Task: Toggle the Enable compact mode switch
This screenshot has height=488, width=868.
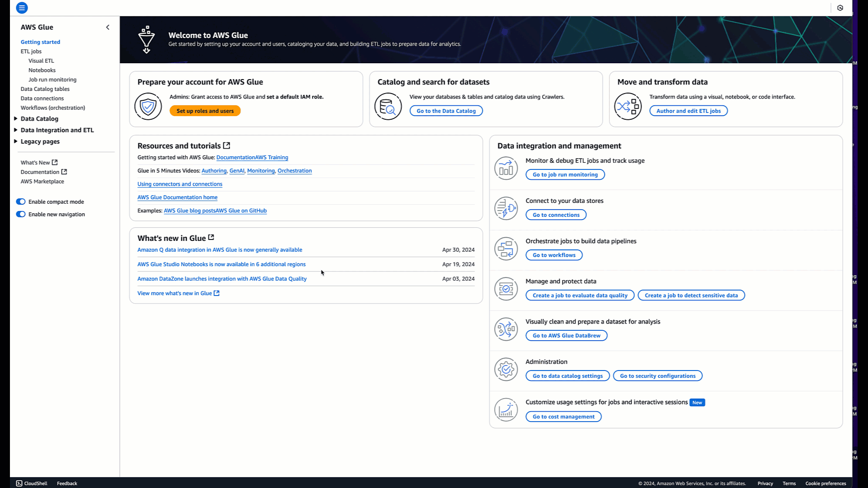Action: tap(20, 202)
